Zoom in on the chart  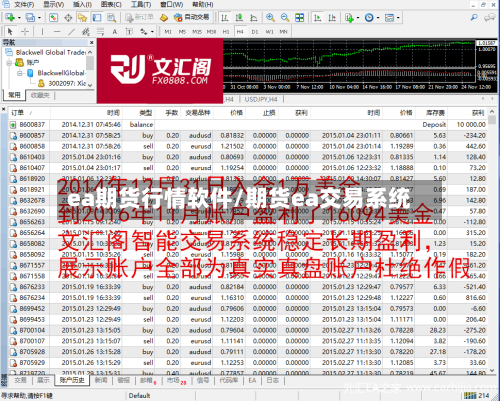270,17
